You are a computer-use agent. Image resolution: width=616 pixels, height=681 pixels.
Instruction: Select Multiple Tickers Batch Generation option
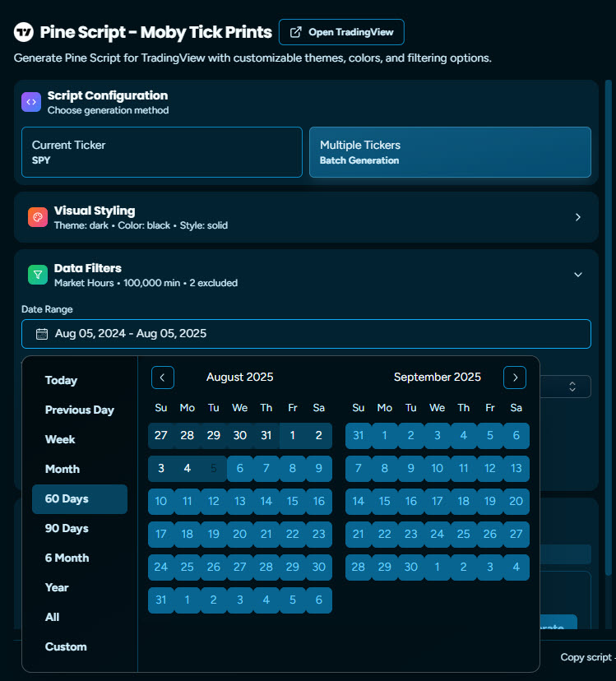pyautogui.click(x=450, y=152)
